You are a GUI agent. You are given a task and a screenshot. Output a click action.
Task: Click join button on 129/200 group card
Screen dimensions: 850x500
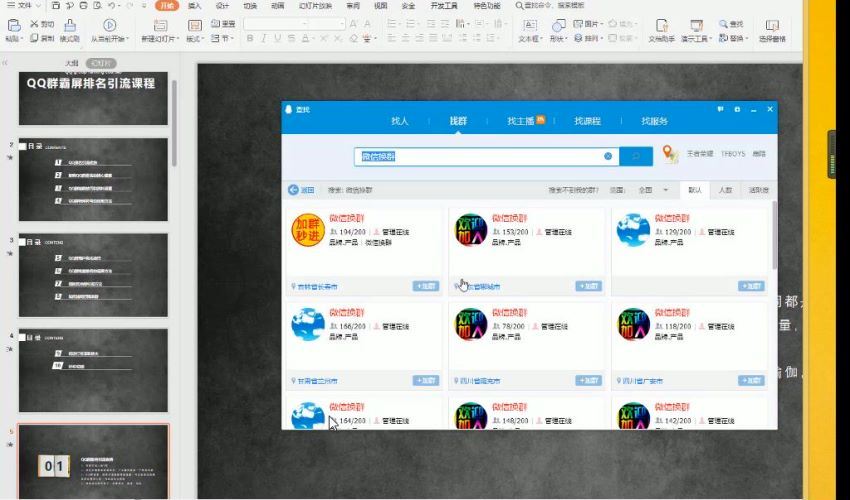tap(751, 286)
